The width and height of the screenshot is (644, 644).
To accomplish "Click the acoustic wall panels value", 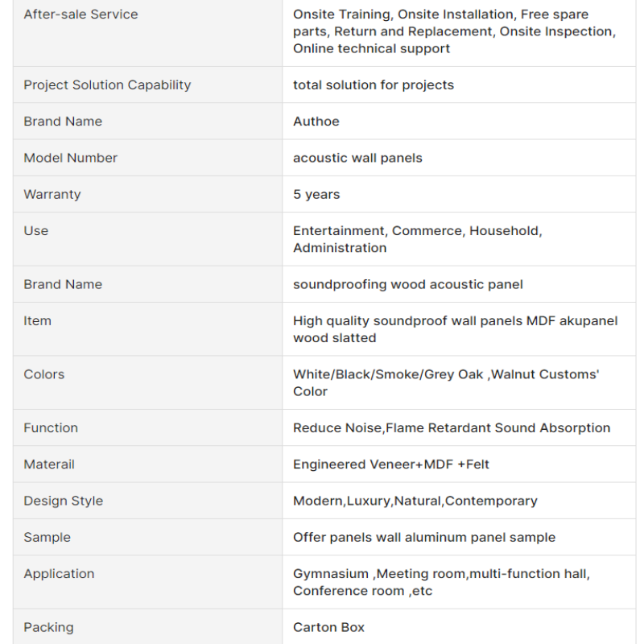I will 357,158.
